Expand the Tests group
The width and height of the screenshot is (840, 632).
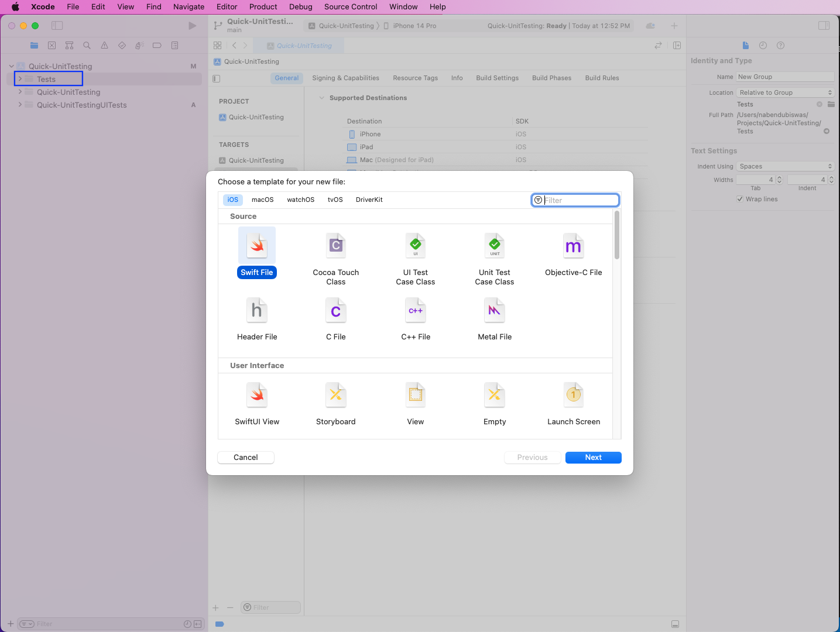[x=20, y=79]
